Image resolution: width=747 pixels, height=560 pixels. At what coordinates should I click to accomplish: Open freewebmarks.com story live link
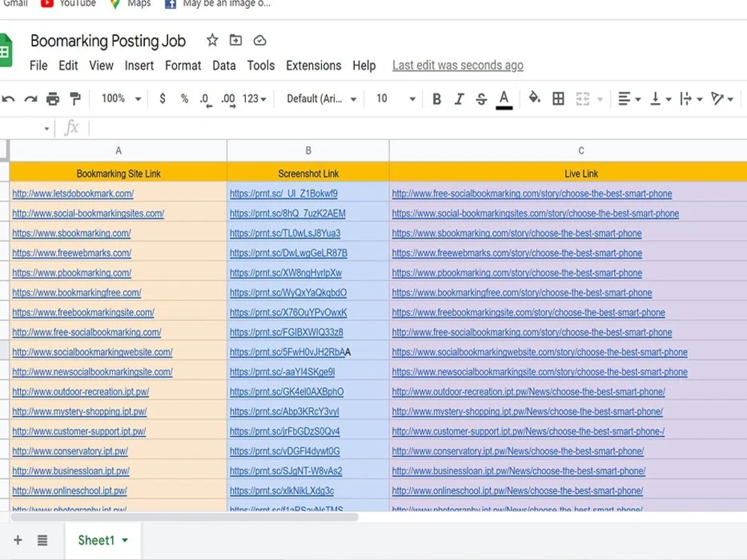pyautogui.click(x=517, y=253)
